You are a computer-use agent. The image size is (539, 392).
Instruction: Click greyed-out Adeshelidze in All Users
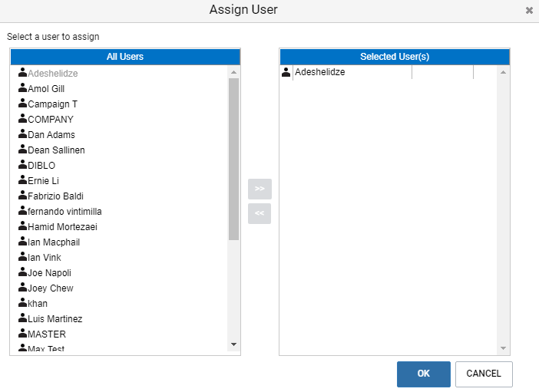[52, 73]
